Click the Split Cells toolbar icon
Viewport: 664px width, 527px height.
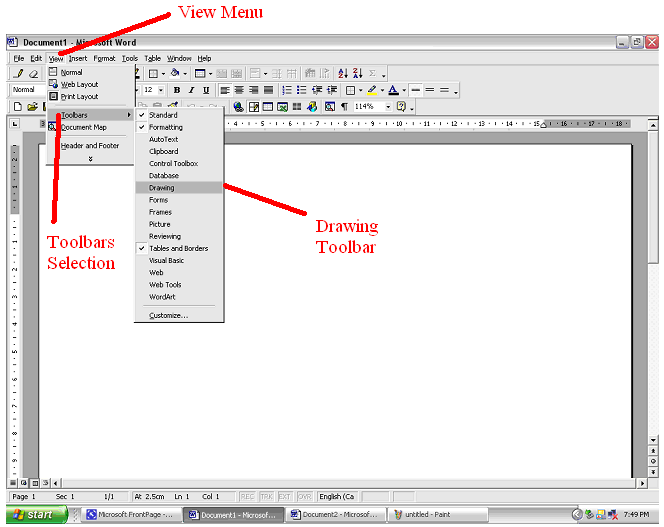[x=236, y=74]
